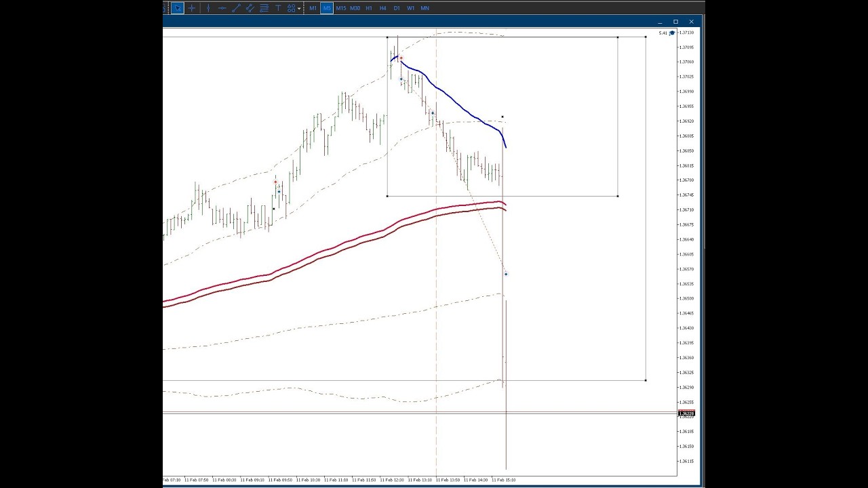Click the graduation cap icon
Image resolution: width=868 pixels, height=488 pixels.
(x=672, y=33)
